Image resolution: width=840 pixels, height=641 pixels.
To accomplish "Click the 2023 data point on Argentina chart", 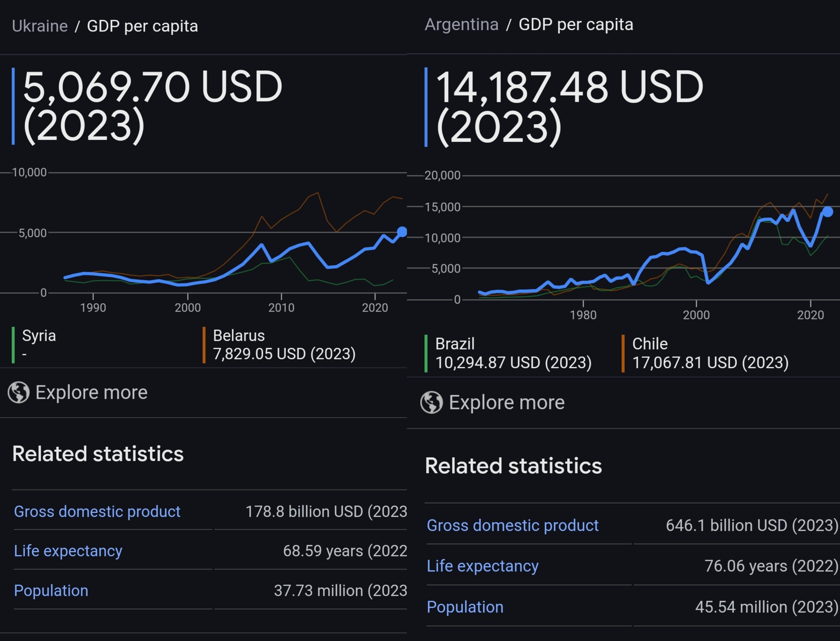I will (828, 212).
